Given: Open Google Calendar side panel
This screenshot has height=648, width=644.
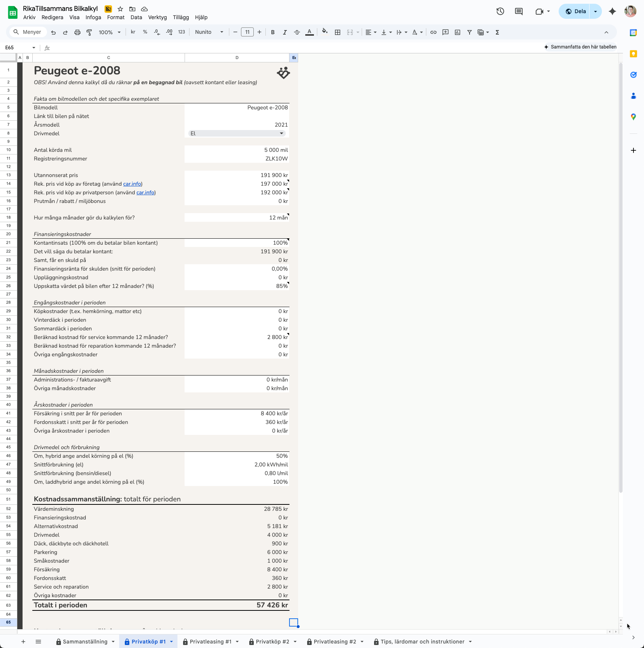Looking at the screenshot, I should tap(633, 33).
